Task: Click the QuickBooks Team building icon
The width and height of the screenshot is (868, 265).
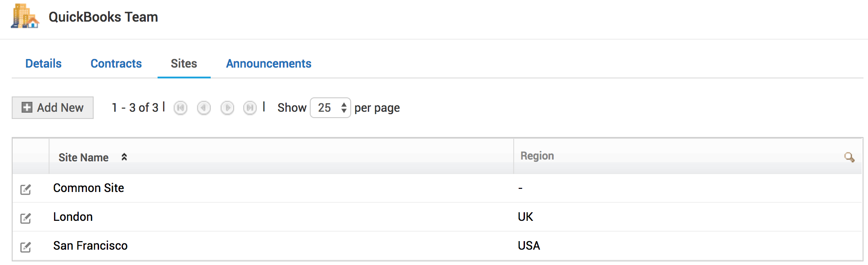Action: tap(25, 16)
